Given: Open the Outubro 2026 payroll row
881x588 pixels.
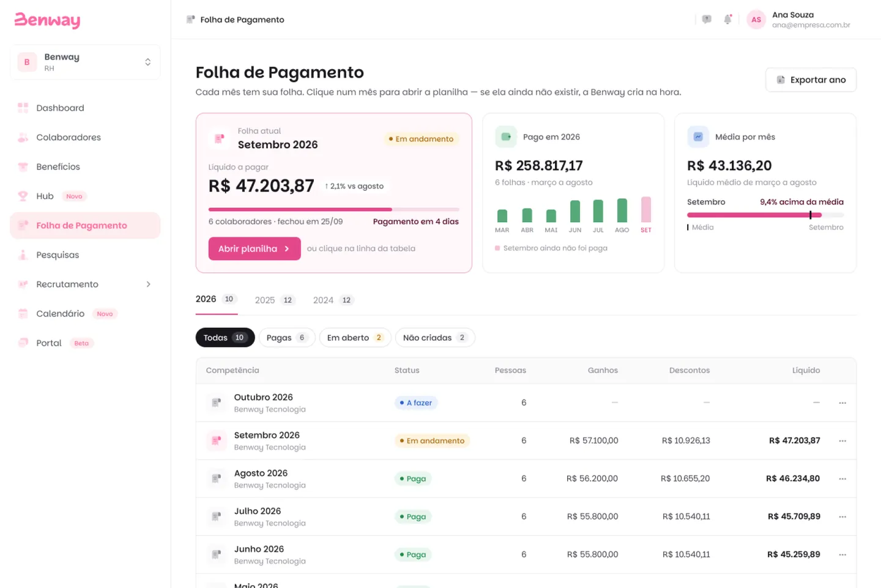Looking at the screenshot, I should pyautogui.click(x=526, y=403).
